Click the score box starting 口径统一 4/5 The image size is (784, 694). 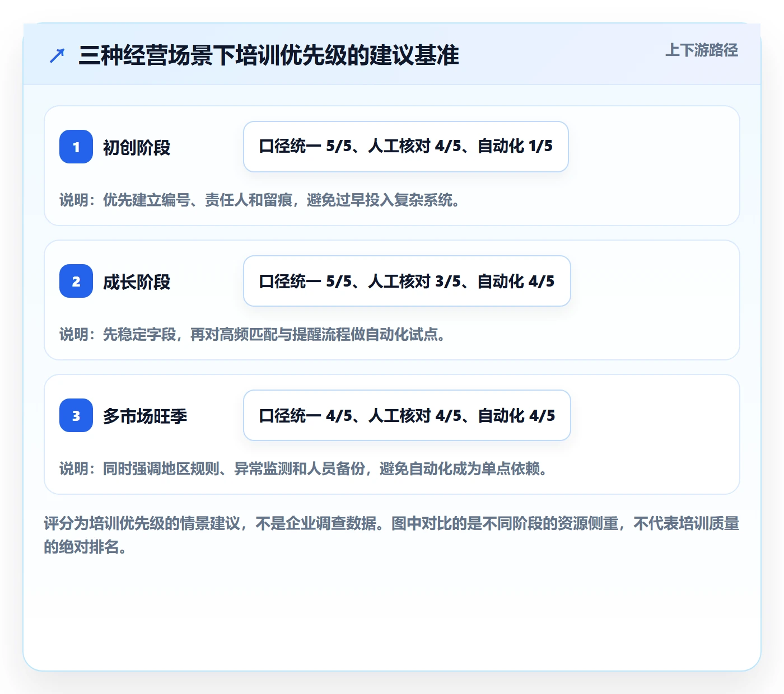[407, 415]
